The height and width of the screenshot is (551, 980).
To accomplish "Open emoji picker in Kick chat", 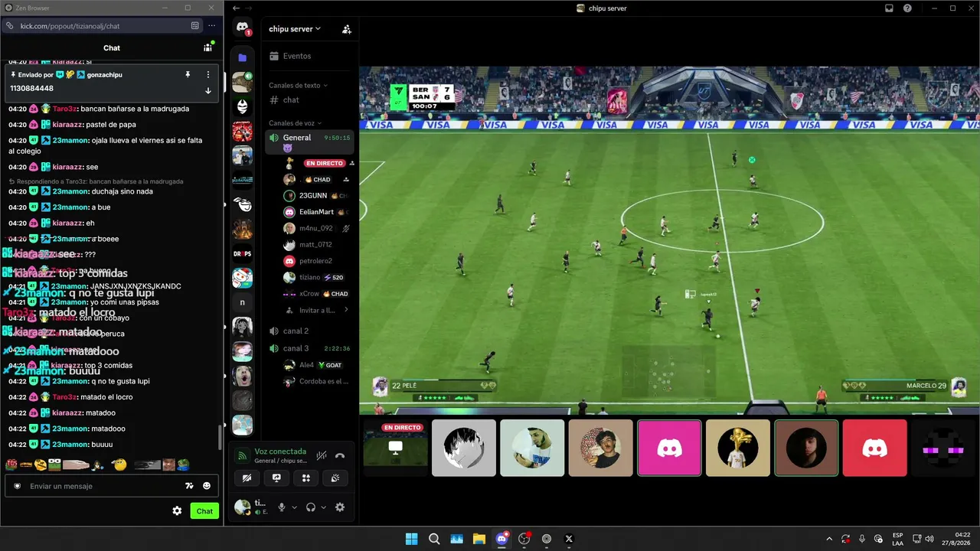I will point(207,486).
